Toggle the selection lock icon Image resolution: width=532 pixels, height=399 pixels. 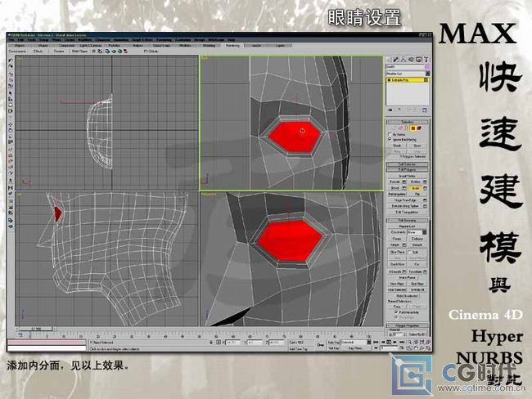click(x=211, y=343)
